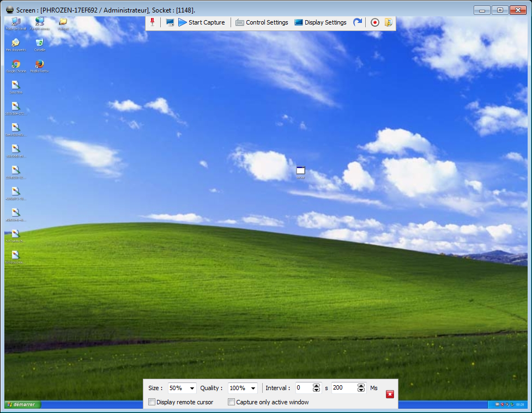
Task: Click the monitor screenshot icon in toolbar
Action: point(170,22)
